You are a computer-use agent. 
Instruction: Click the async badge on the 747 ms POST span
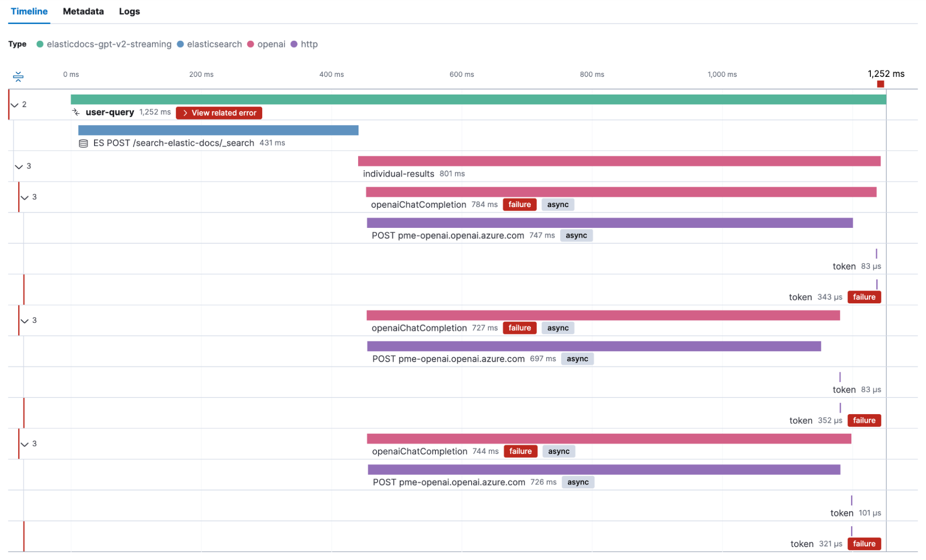point(576,235)
